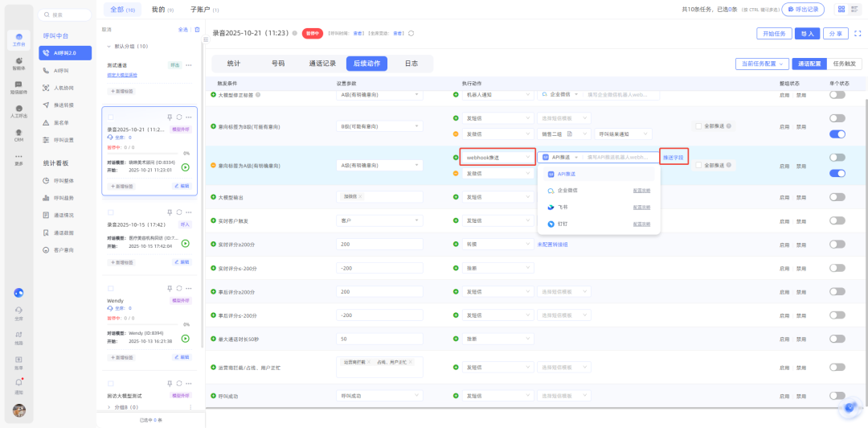Toggle the switch on the 大模型输出 row
The width and height of the screenshot is (868, 428).
[x=837, y=197]
